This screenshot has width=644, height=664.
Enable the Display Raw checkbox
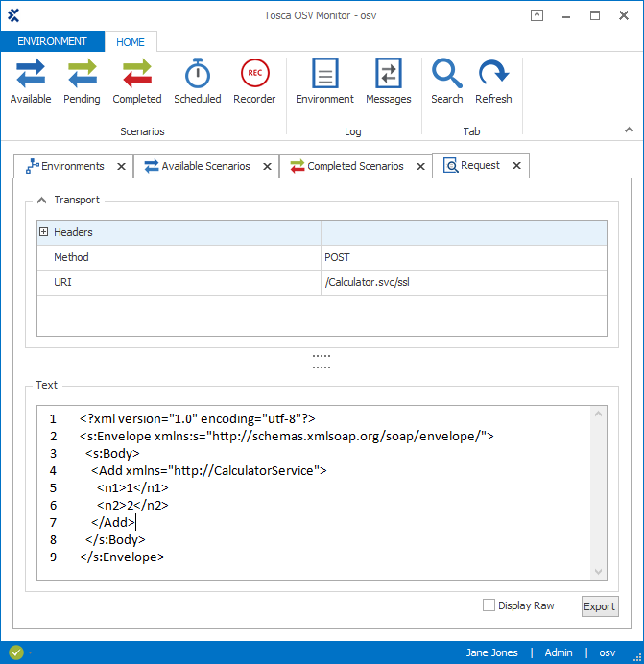tap(489, 605)
